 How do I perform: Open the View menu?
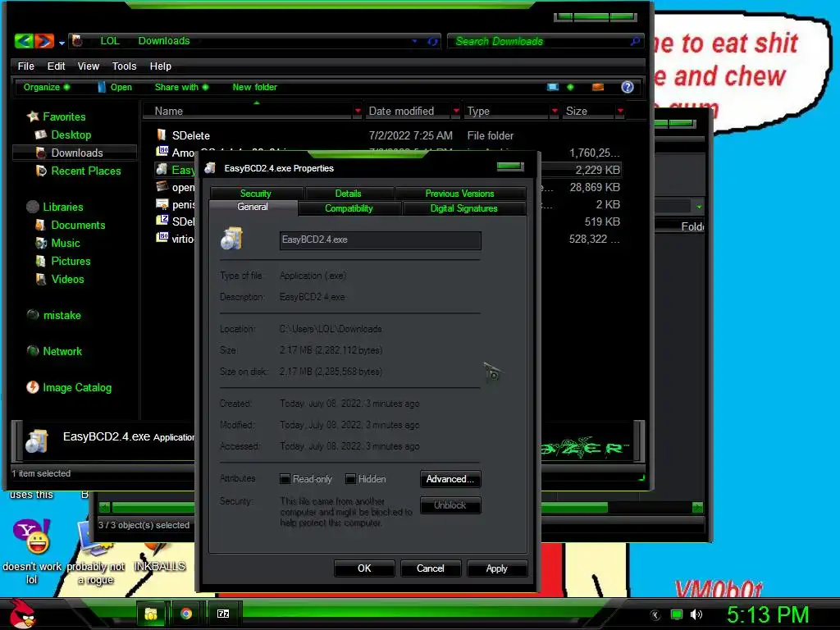89,66
